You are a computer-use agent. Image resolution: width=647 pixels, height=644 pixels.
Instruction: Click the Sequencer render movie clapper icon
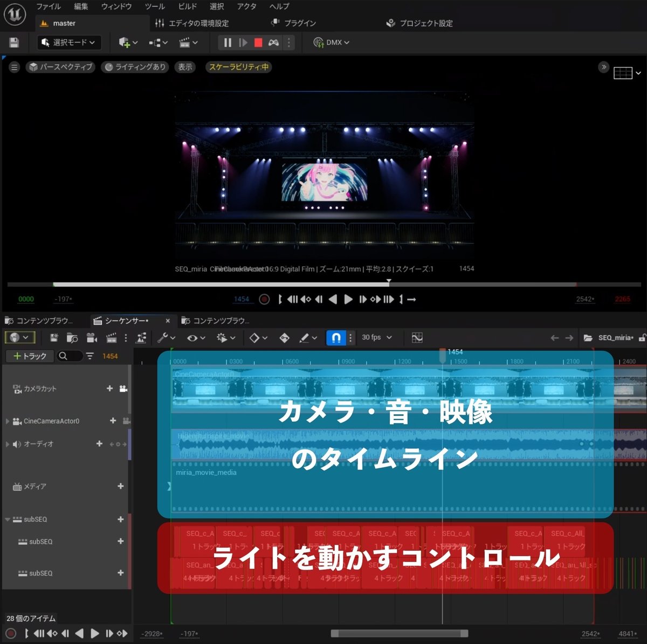tap(112, 337)
